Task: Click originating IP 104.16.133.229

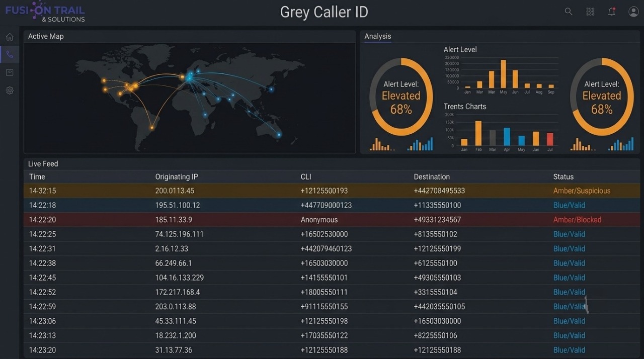Action: pos(180,278)
